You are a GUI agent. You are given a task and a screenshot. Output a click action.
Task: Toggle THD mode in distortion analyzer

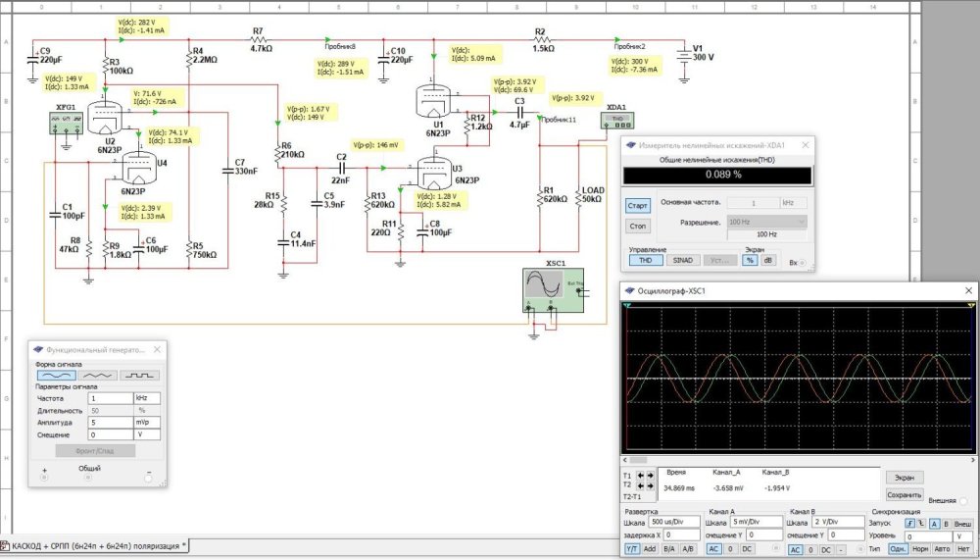pos(646,260)
